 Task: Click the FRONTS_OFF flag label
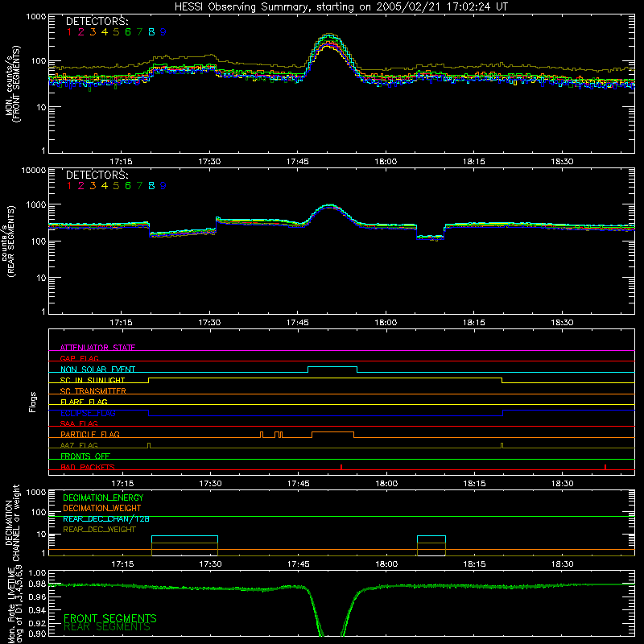click(x=85, y=456)
